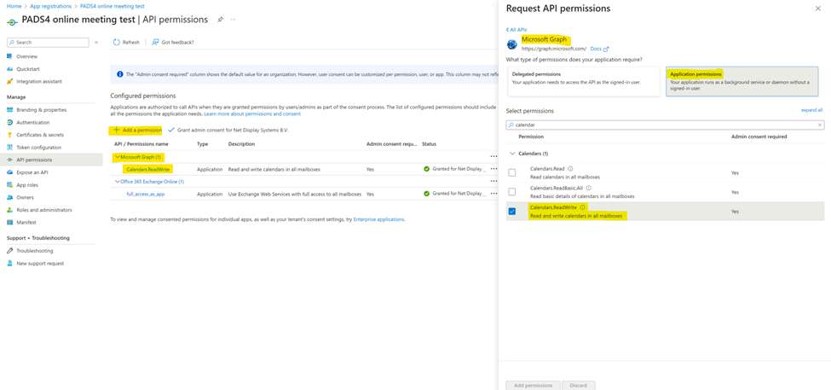The image size is (831, 390).
Task: Click the Roles and administrators icon
Action: tap(10, 210)
